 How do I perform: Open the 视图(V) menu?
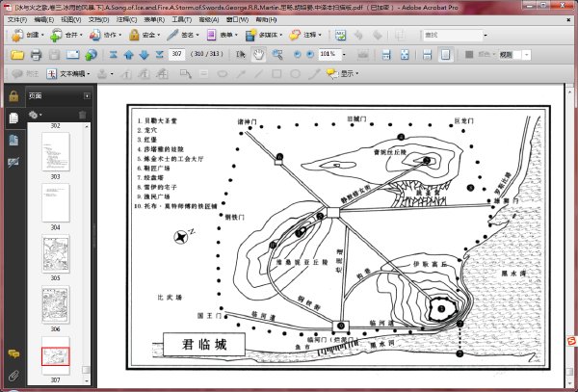(70, 19)
